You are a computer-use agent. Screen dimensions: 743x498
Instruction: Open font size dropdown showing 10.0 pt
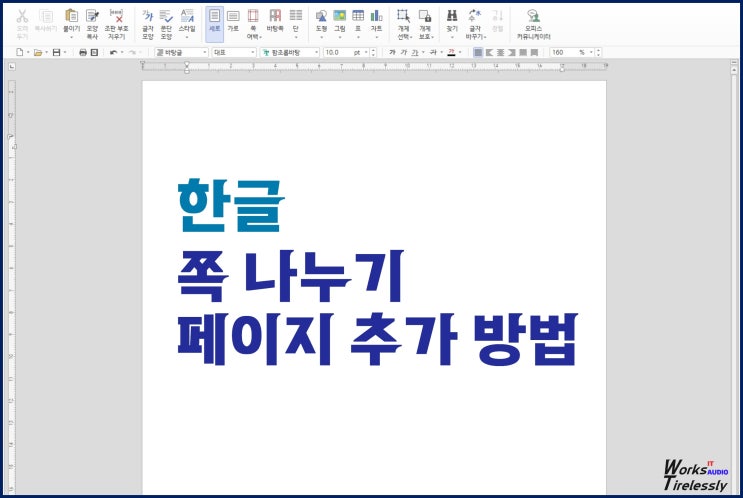345,52
